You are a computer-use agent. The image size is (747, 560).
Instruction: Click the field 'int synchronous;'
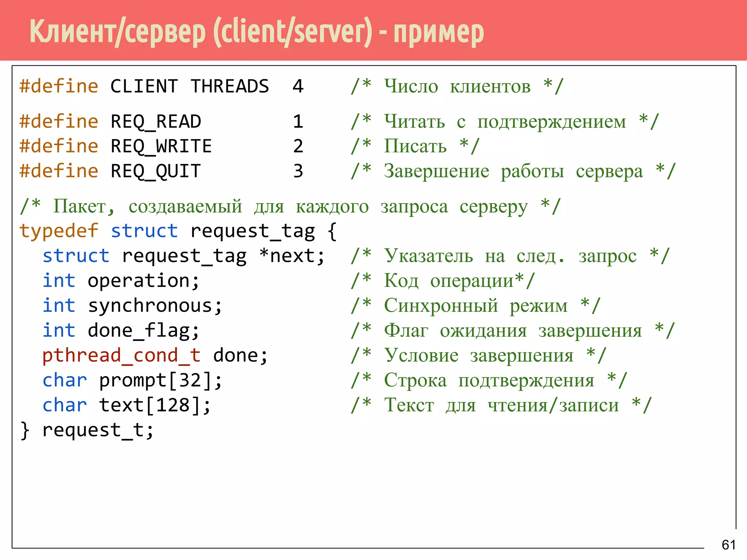point(132,306)
